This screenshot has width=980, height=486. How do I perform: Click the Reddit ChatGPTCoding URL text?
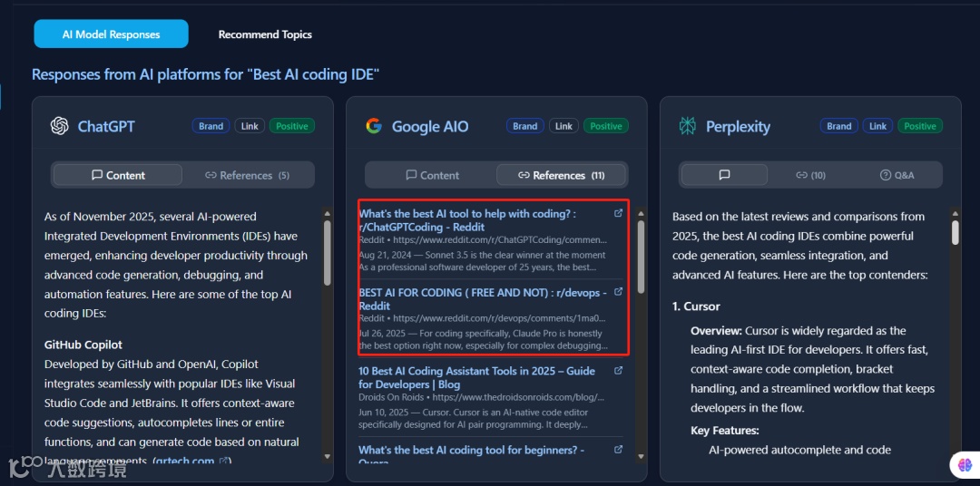[500, 239]
